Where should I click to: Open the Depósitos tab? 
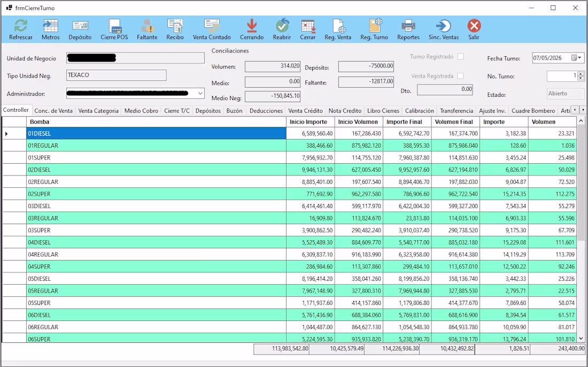pyautogui.click(x=208, y=111)
